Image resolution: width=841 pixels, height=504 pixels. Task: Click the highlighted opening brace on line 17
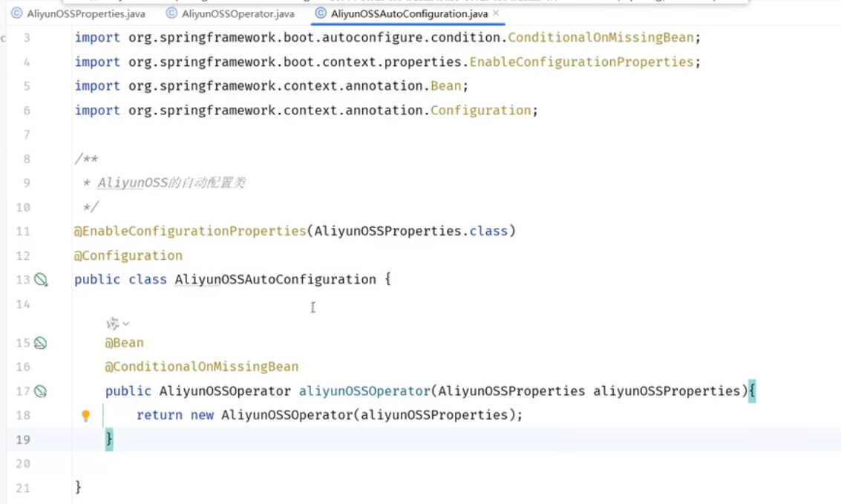tap(752, 391)
